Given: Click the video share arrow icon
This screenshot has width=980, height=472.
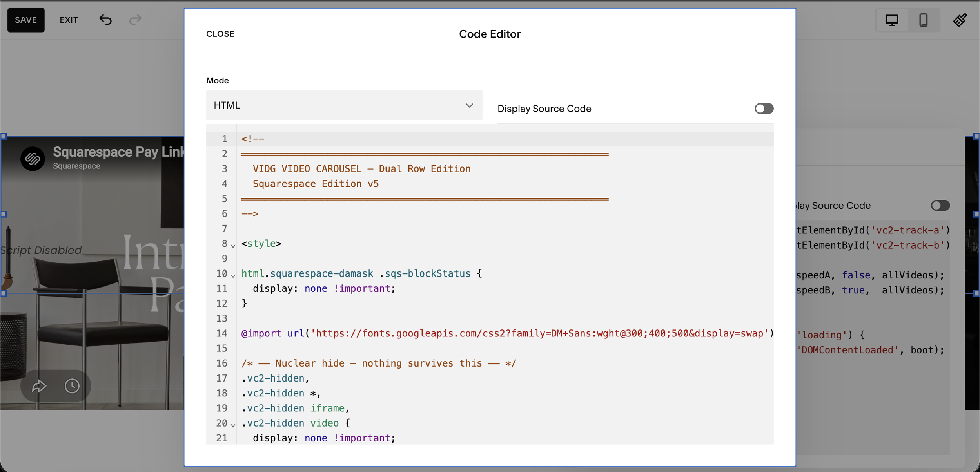Looking at the screenshot, I should [39, 386].
